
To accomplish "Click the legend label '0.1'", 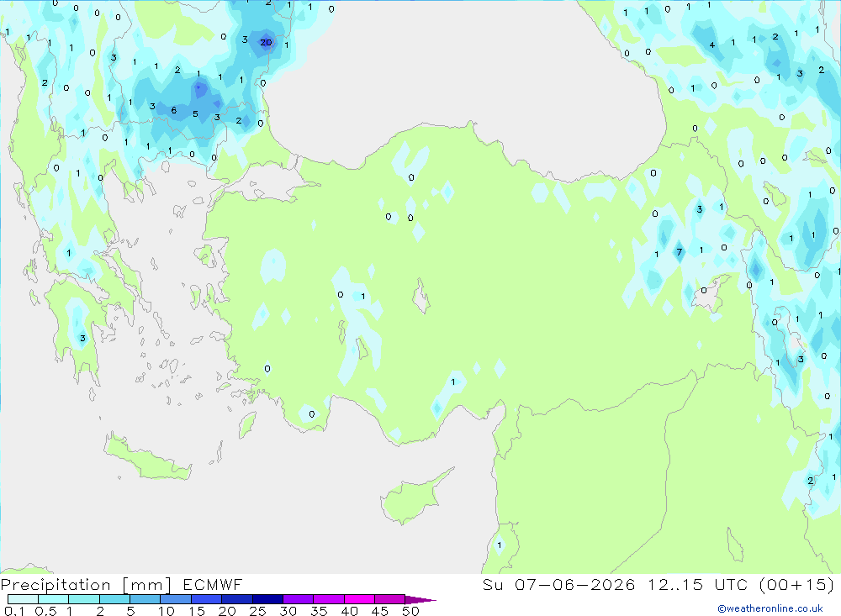I will tap(14, 611).
